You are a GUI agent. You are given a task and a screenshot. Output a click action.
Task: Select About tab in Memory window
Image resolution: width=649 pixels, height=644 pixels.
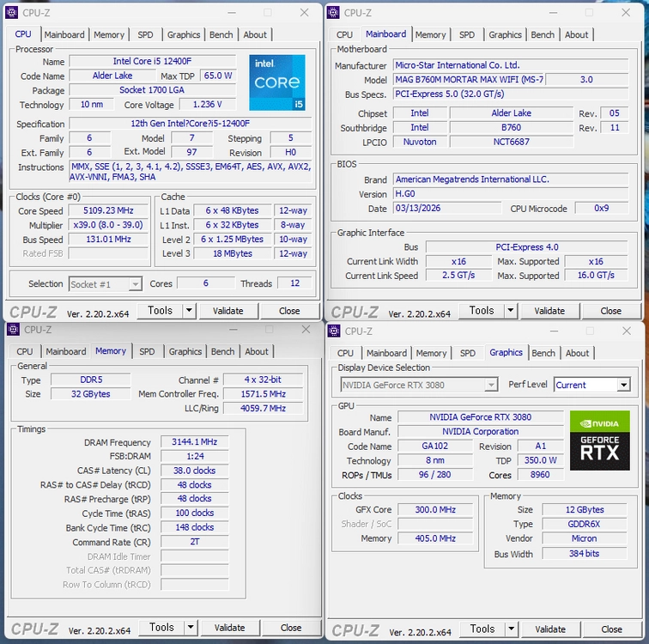257,351
